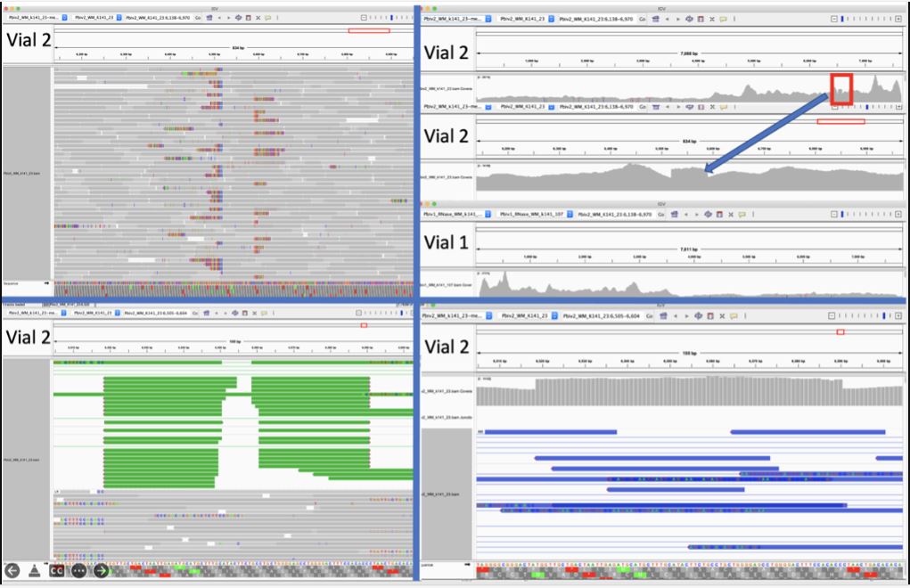910x588 pixels.
Task: Click Forward arrow in bottom-right blue-reads window
Action: (686, 316)
